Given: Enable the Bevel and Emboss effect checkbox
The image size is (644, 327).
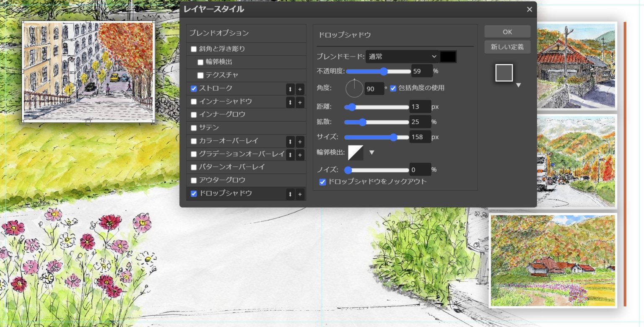Looking at the screenshot, I should pos(194,49).
